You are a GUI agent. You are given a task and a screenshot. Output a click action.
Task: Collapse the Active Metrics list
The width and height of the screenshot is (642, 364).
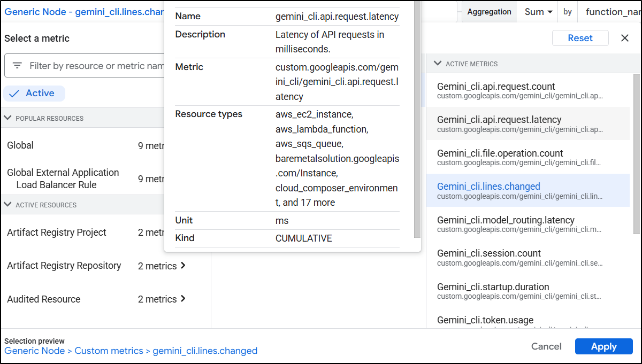pyautogui.click(x=437, y=64)
